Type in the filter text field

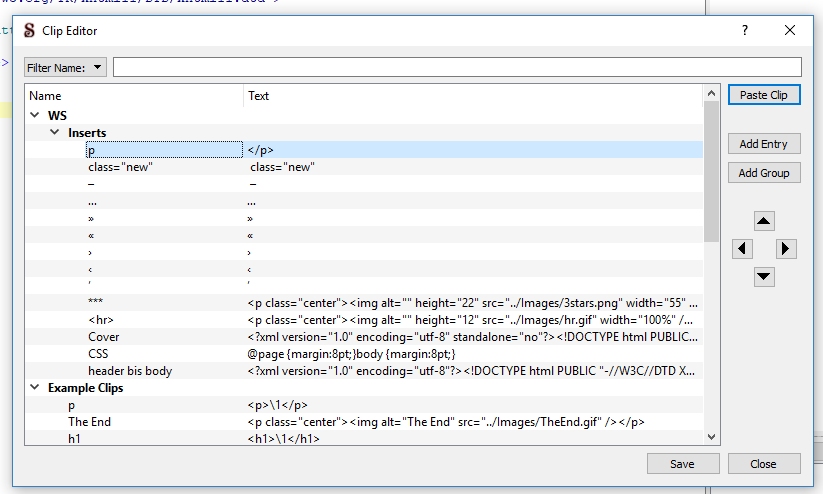[456, 67]
